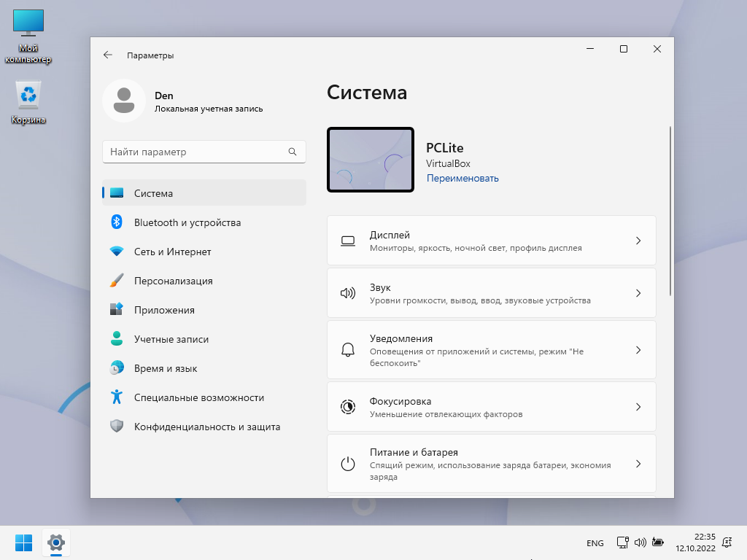747x560 pixels.
Task: Click the Найти параметр search field
Action: point(196,152)
